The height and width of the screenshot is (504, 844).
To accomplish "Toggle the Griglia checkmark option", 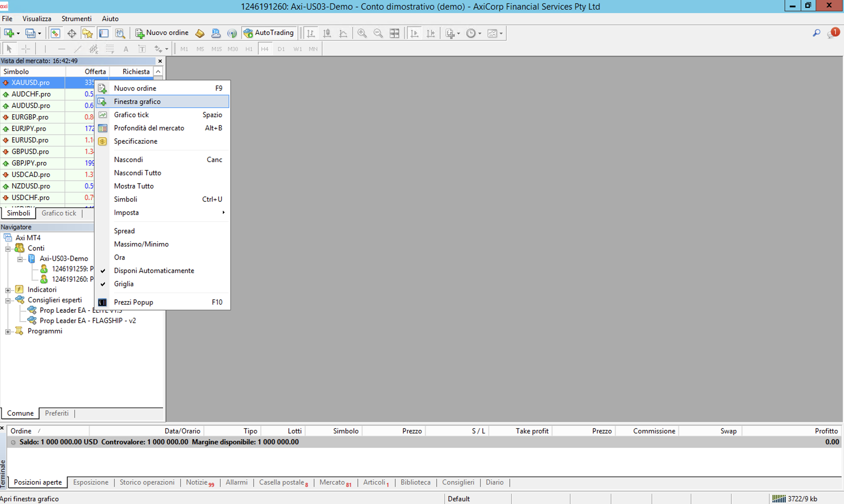I will click(x=124, y=284).
